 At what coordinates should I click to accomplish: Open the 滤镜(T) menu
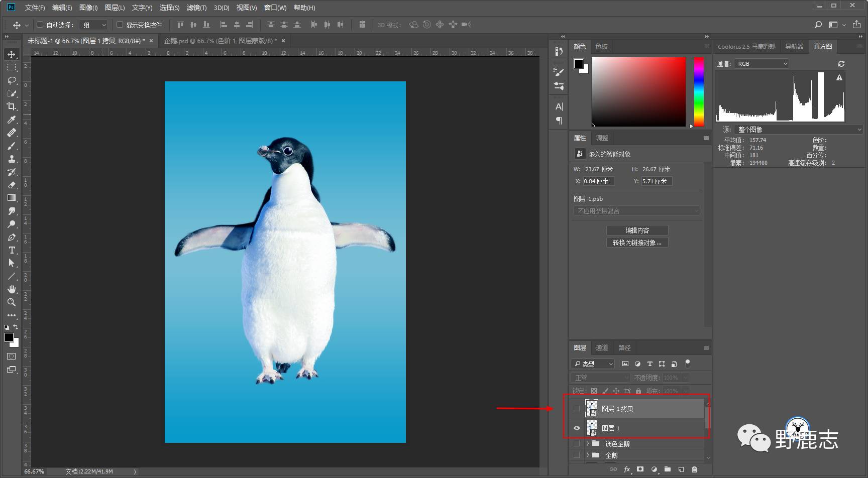pos(196,8)
